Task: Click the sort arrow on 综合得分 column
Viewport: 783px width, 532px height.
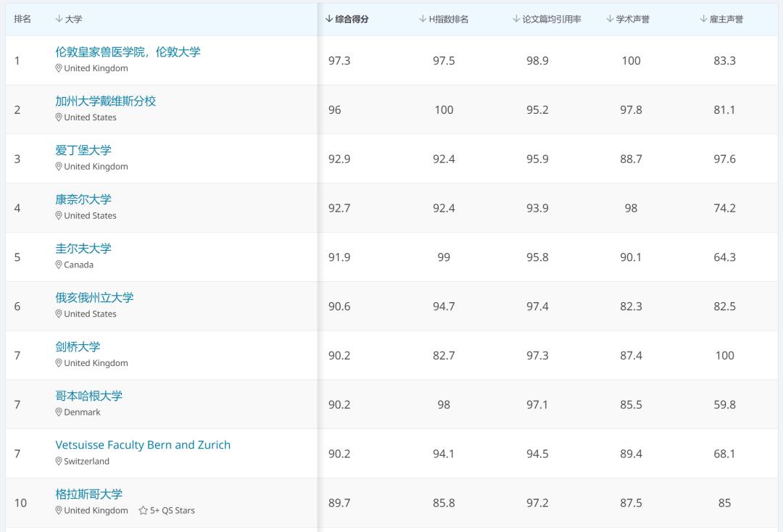Action: coord(328,19)
